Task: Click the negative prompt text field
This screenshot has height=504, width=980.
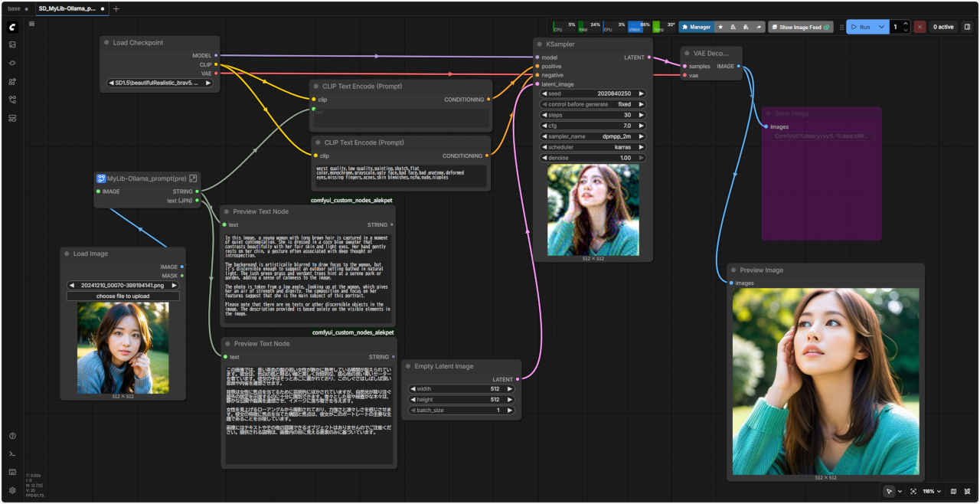Action: (400, 175)
